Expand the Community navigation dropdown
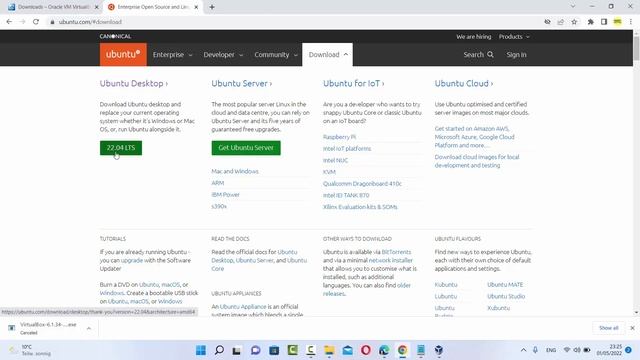 click(276, 54)
